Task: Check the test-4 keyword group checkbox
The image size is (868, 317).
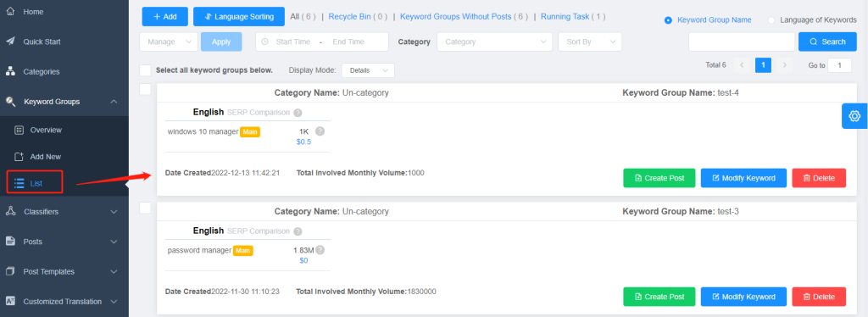Action: click(145, 89)
